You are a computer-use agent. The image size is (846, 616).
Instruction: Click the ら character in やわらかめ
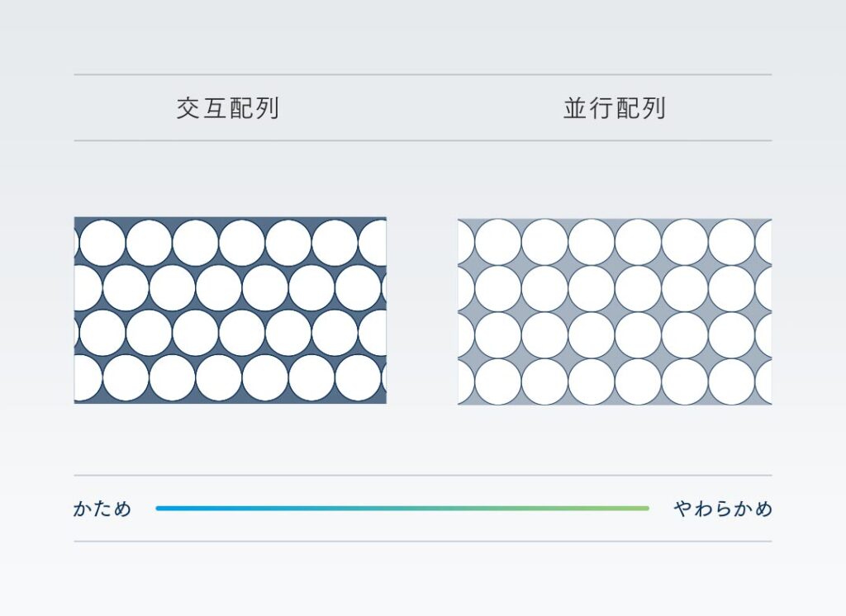[723, 508]
